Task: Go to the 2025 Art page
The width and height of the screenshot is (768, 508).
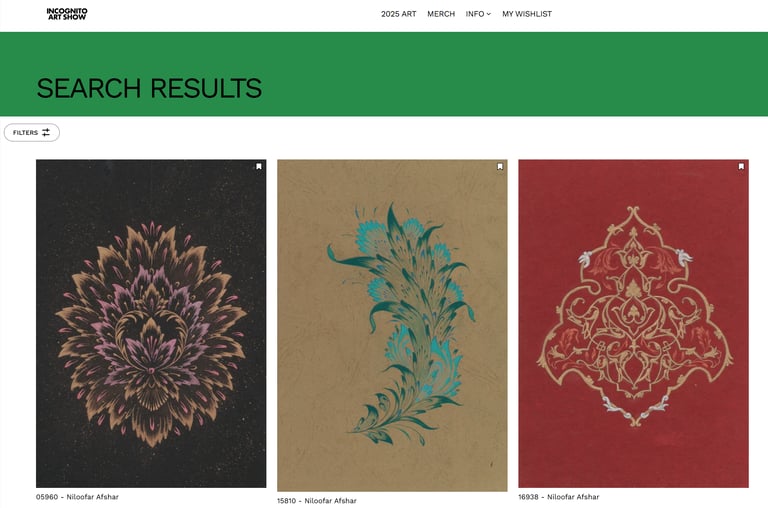Action: click(x=399, y=14)
